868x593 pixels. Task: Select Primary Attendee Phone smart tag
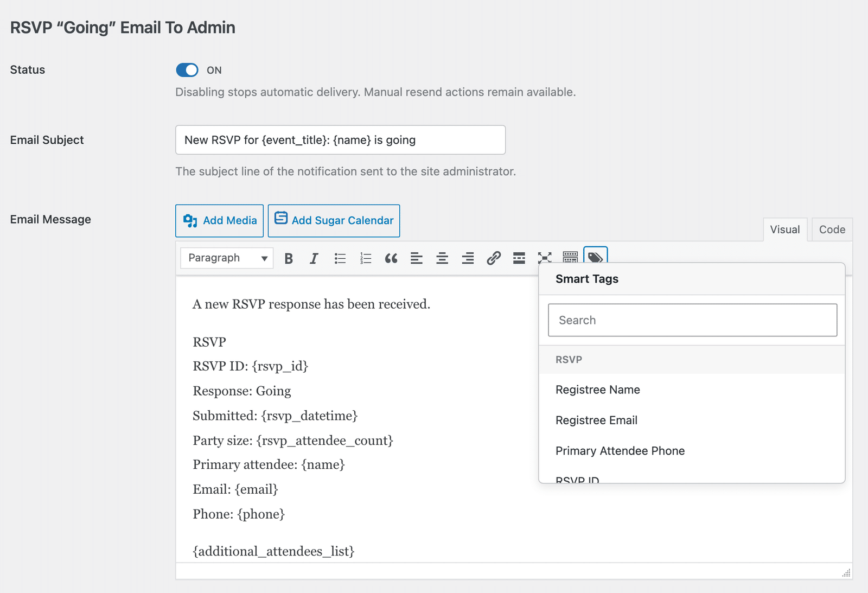(x=692, y=451)
